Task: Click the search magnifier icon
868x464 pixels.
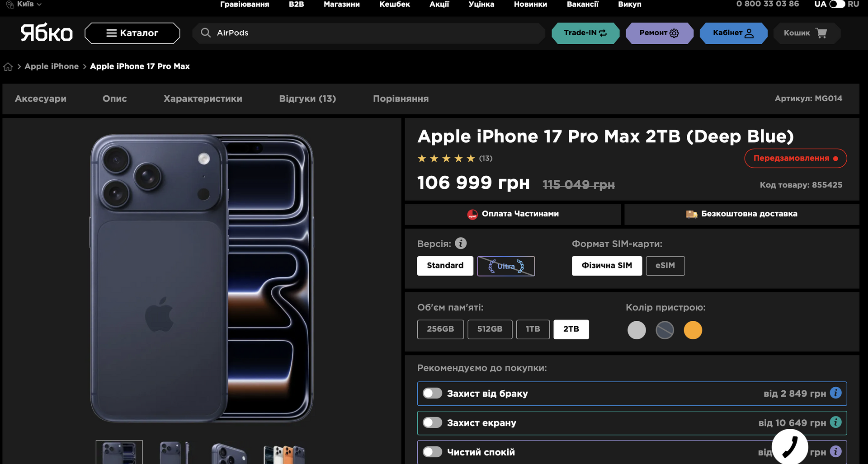Action: (206, 33)
